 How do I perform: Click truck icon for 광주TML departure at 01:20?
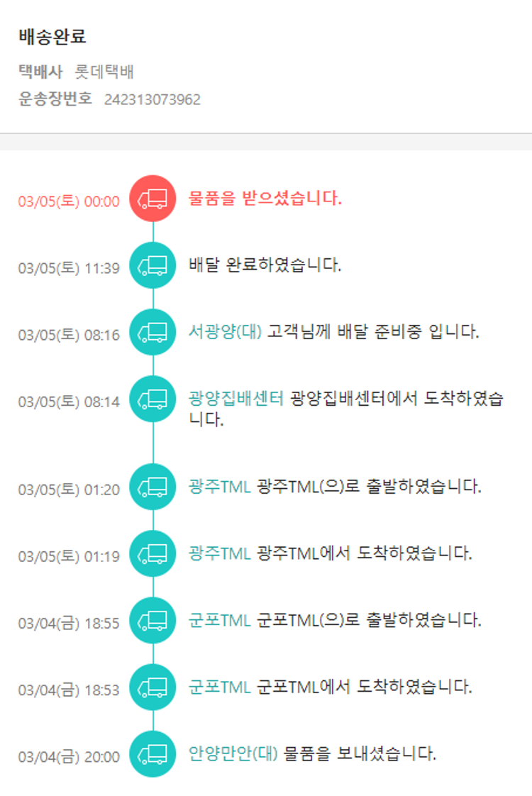coord(153,487)
